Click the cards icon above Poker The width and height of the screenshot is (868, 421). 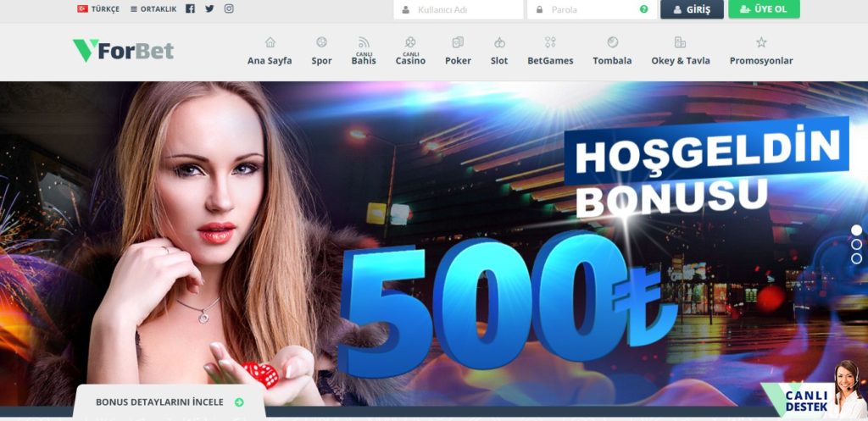pyautogui.click(x=458, y=42)
